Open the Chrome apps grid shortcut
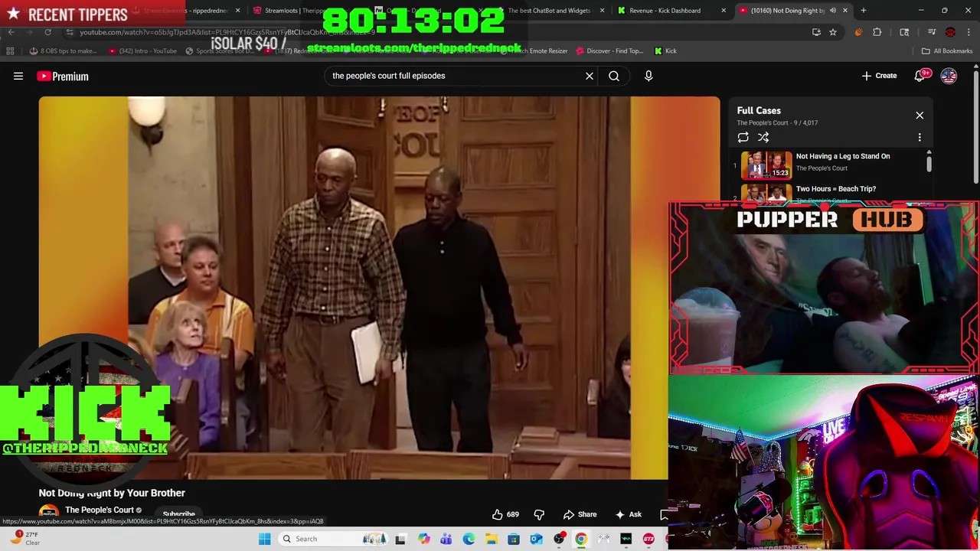Screen dimensions: 980x551 (10, 51)
